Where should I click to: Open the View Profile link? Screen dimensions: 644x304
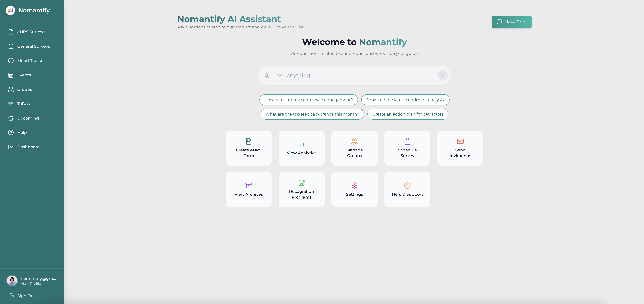click(31, 284)
